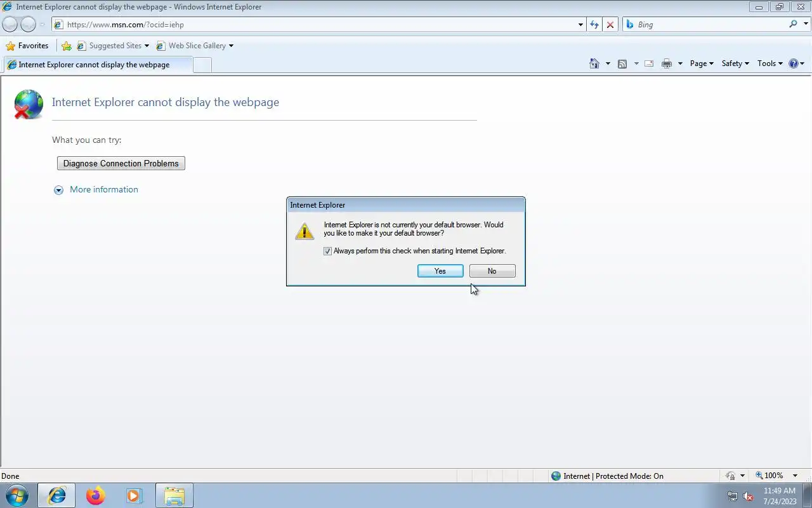Open the Home button dropdown arrow
The image size is (812, 508).
pyautogui.click(x=608, y=63)
